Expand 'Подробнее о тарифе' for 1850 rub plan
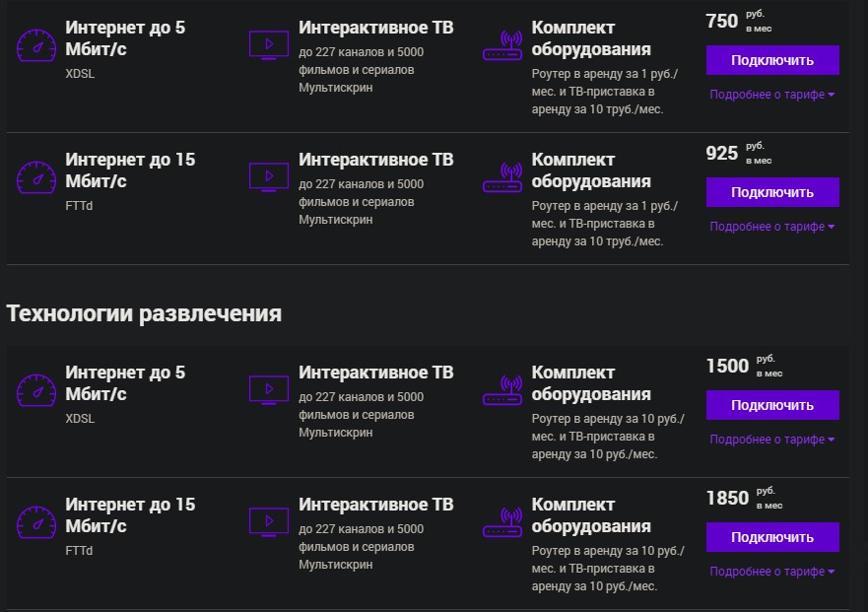Image resolution: width=868 pixels, height=612 pixels. (772, 572)
